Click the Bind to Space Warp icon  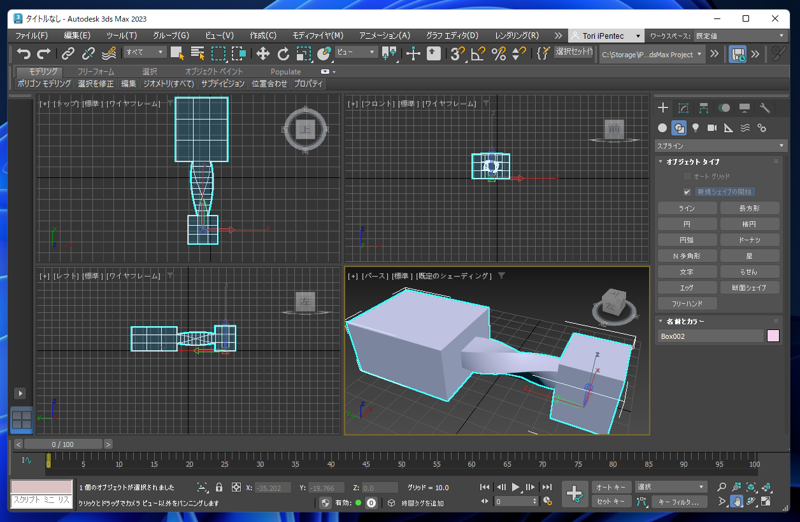coord(108,53)
